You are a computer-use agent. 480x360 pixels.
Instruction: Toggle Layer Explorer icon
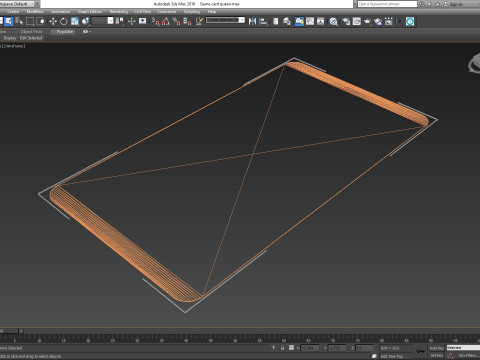[x=287, y=21]
